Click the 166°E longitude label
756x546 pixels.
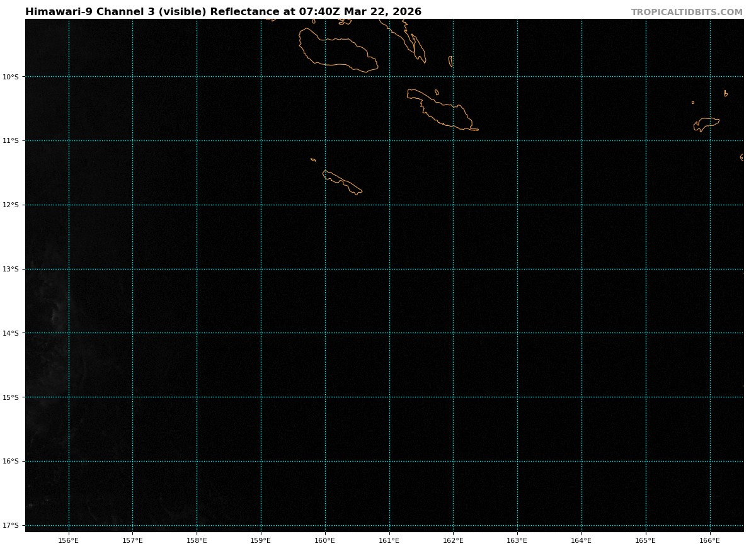point(709,540)
